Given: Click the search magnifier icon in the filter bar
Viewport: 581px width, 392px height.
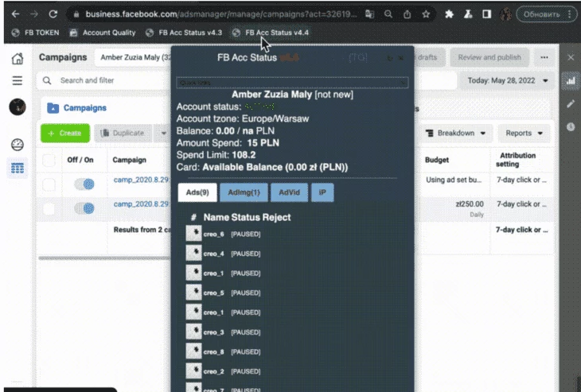Looking at the screenshot, I should tap(47, 80).
